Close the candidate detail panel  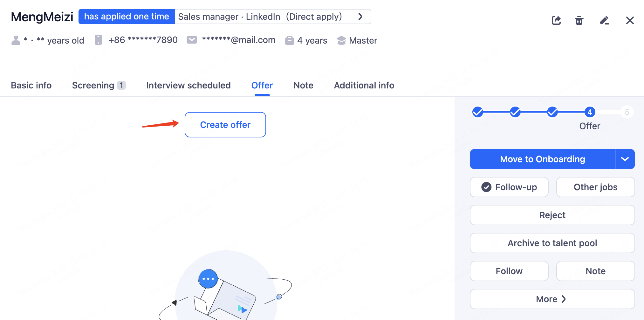(630, 20)
